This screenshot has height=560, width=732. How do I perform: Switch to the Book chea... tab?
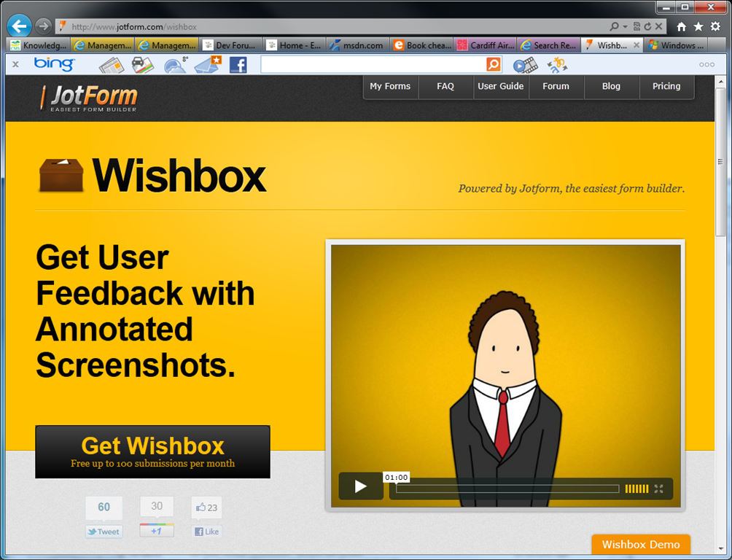pos(422,45)
